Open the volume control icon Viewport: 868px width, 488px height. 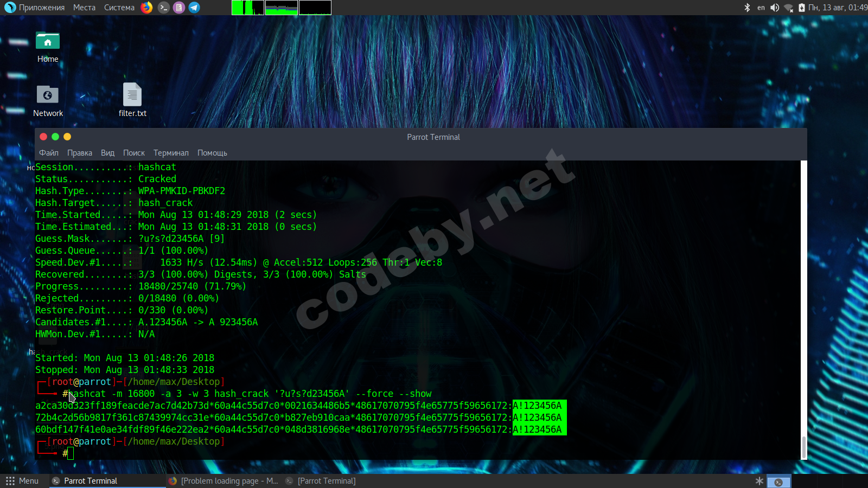pyautogui.click(x=775, y=8)
